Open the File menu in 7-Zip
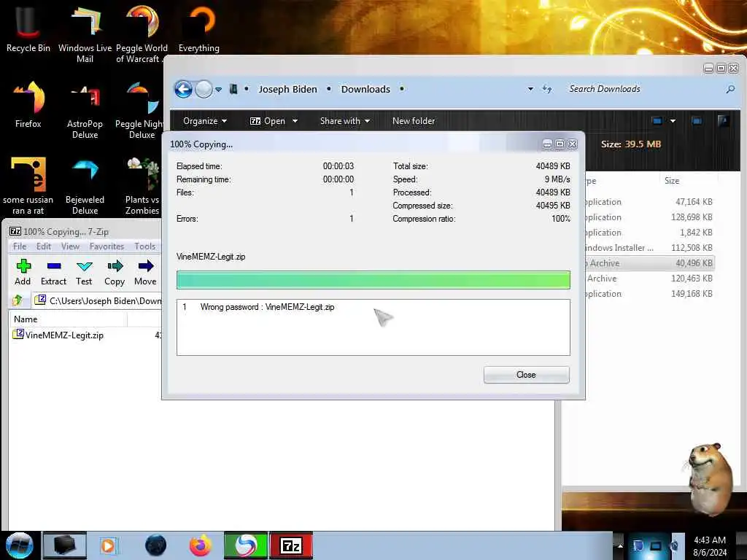Image resolution: width=747 pixels, height=560 pixels. [20, 246]
